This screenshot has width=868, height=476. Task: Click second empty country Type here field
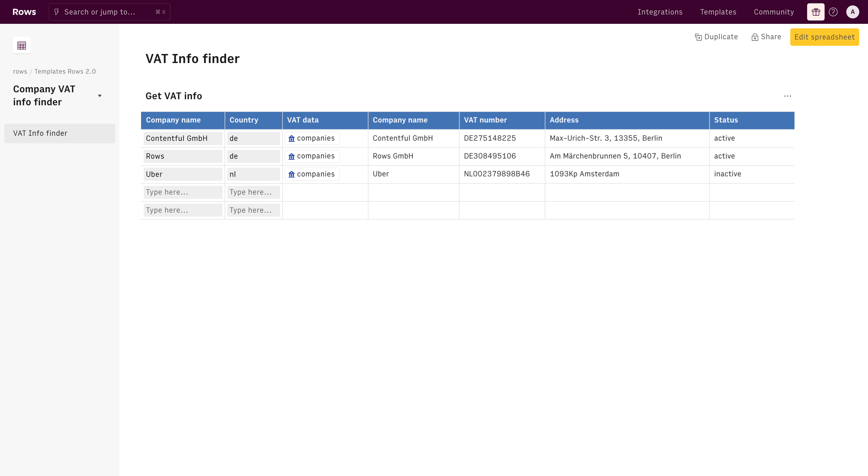(x=253, y=210)
